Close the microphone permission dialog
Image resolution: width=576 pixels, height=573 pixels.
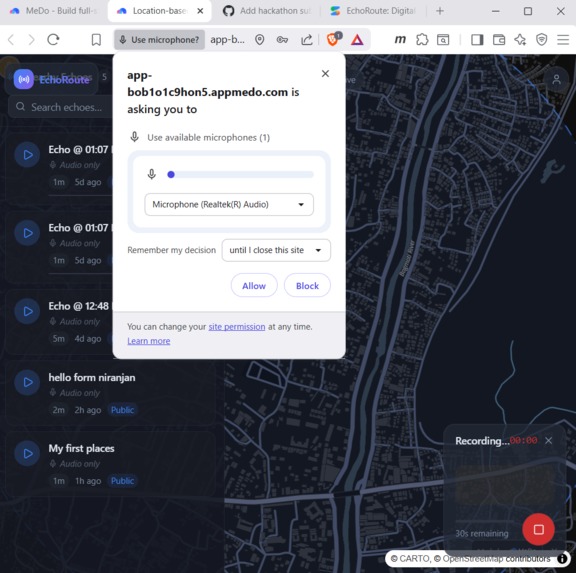[325, 74]
